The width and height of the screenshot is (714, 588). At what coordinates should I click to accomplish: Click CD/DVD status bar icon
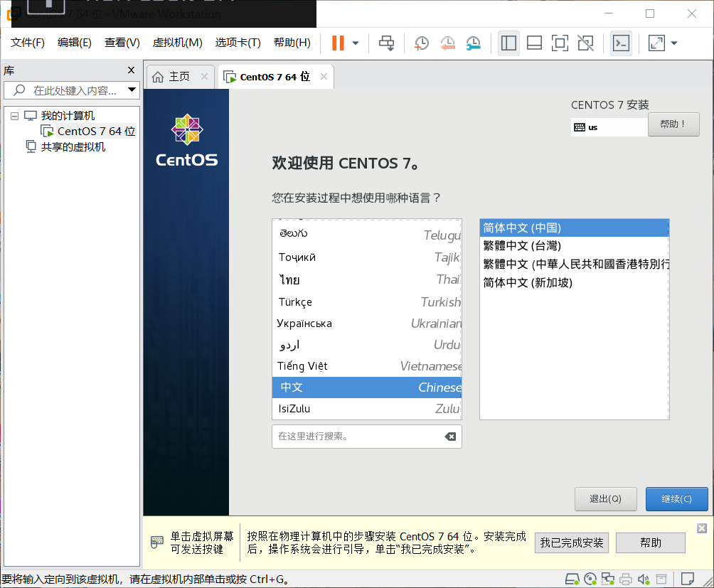tap(590, 579)
